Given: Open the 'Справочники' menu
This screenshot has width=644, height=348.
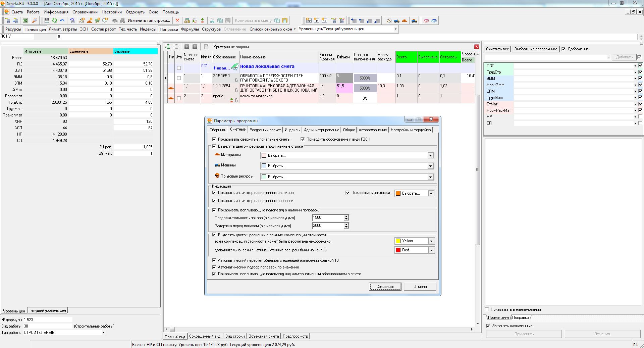Looking at the screenshot, I should tap(85, 12).
